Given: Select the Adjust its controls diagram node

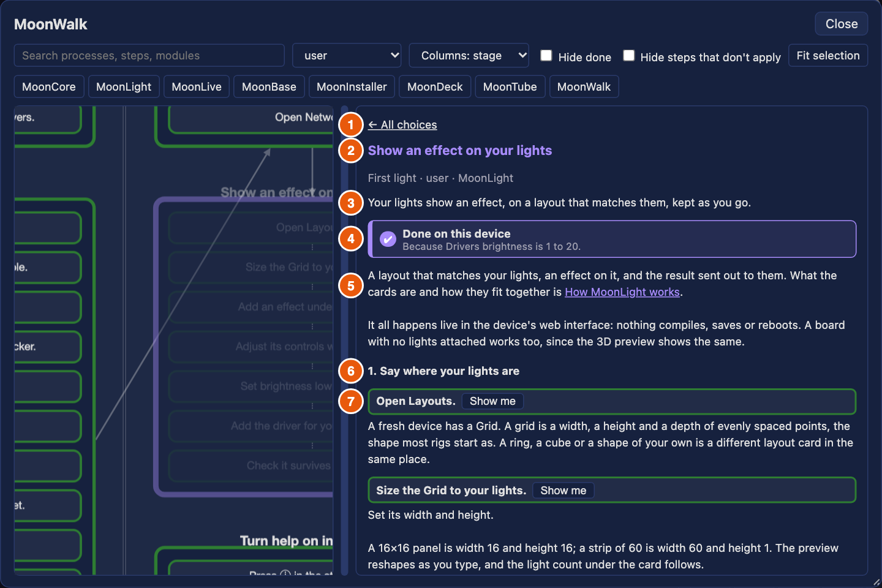Looking at the screenshot, I should pyautogui.click(x=251, y=347).
